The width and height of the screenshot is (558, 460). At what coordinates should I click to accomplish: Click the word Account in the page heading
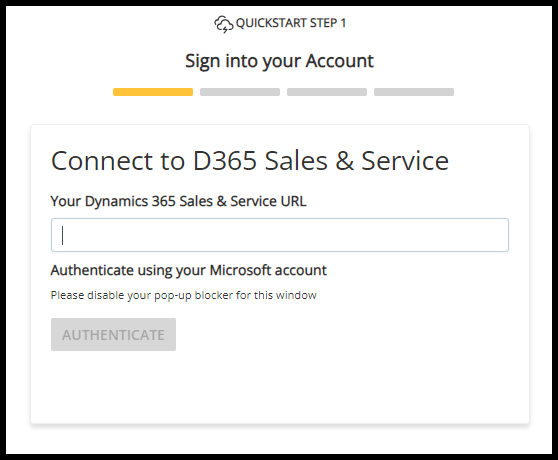[340, 60]
